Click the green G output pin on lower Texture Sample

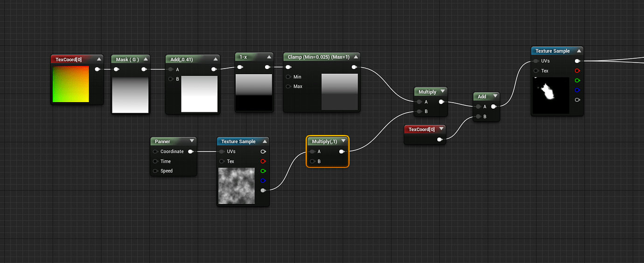coord(263,171)
